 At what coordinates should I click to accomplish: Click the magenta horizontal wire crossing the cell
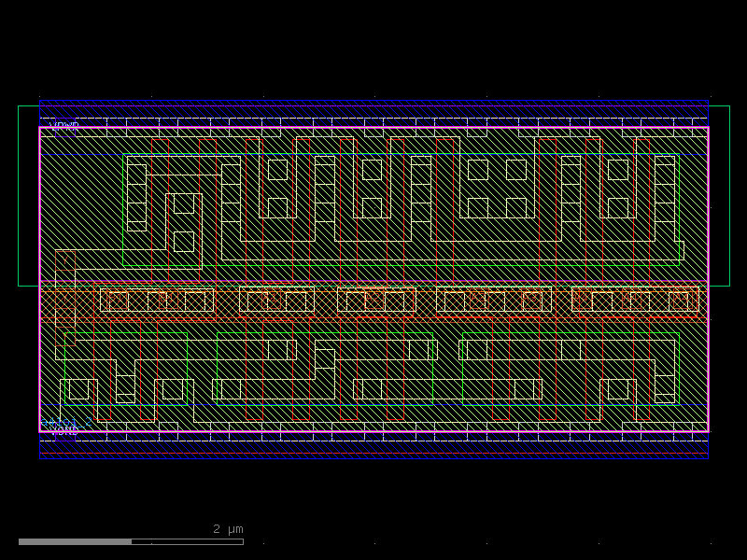click(x=373, y=283)
